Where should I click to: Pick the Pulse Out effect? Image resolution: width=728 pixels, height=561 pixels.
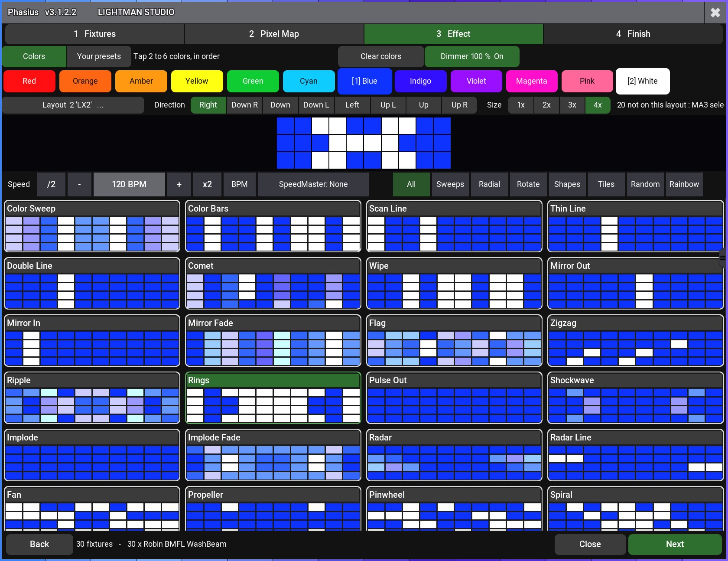454,398
